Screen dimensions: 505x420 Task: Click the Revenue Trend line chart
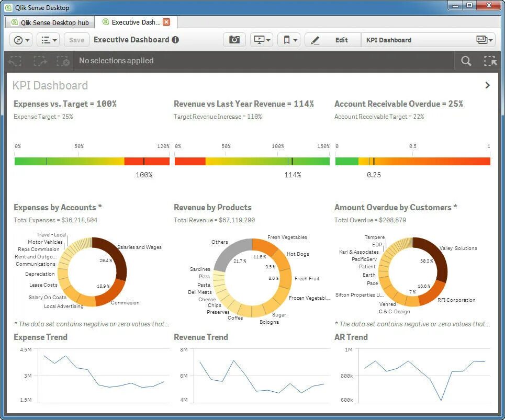[x=262, y=375]
